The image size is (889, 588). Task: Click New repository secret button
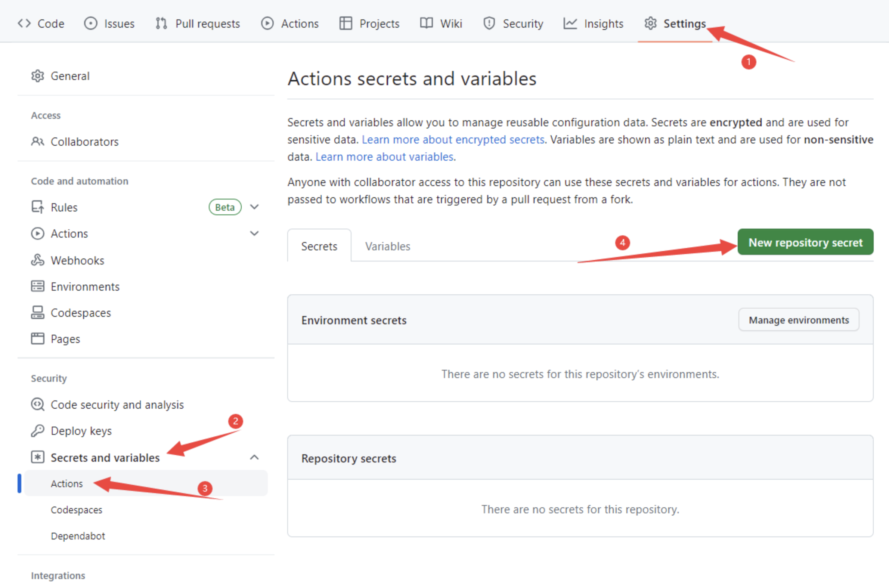805,242
